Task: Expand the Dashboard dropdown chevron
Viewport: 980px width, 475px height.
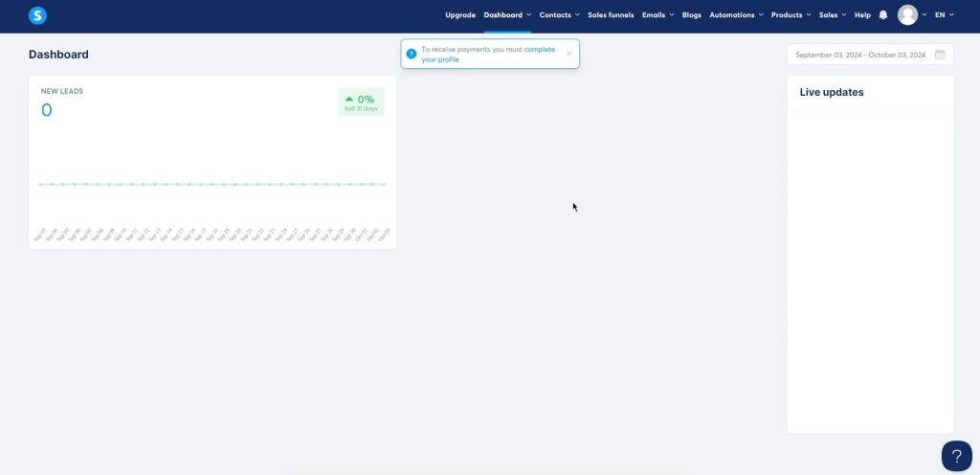Action: [528, 15]
